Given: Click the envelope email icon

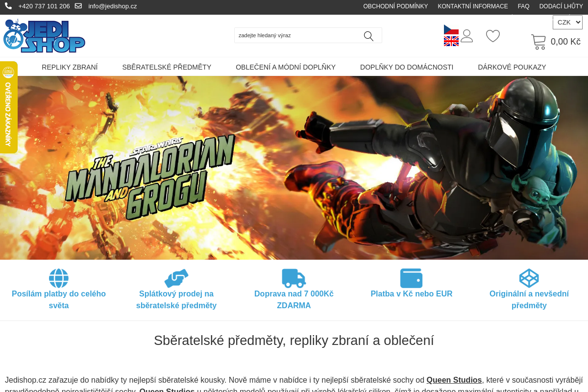Looking at the screenshot, I should click(78, 6).
